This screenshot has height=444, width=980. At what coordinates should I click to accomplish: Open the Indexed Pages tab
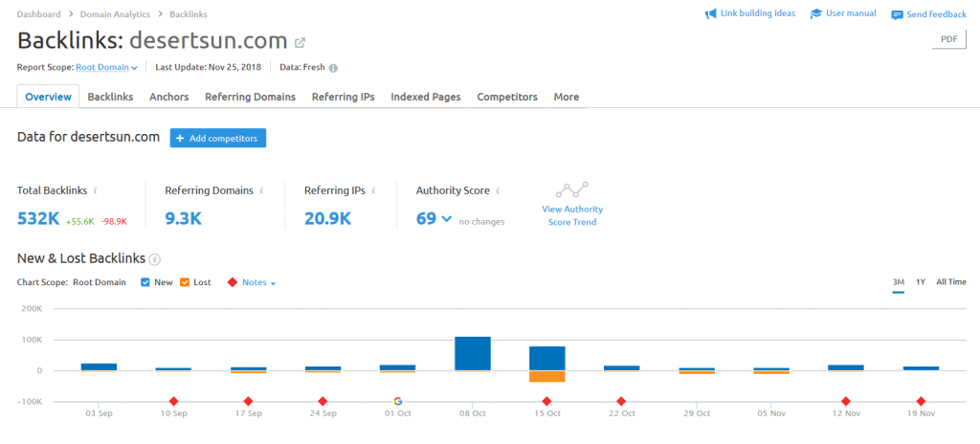pos(426,97)
